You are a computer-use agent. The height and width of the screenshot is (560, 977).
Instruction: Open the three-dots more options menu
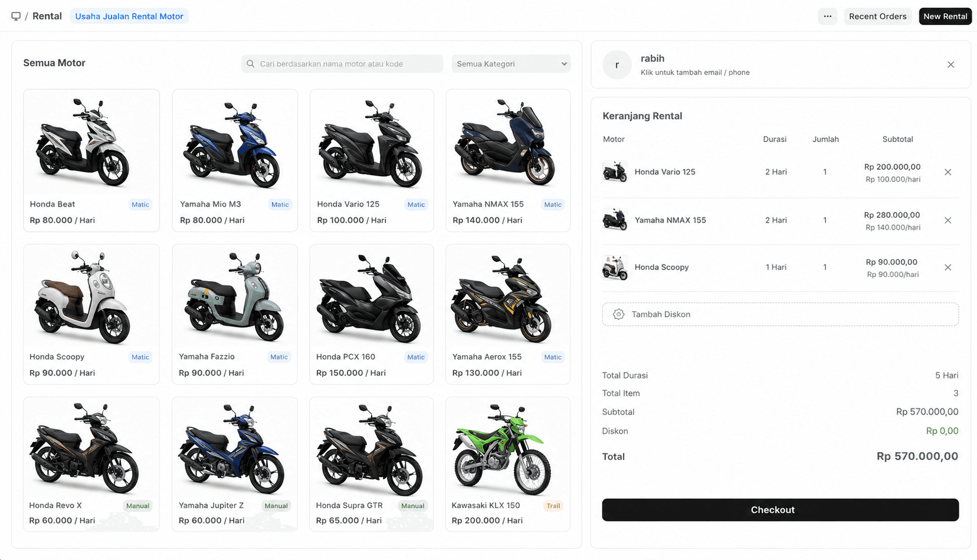coord(828,17)
